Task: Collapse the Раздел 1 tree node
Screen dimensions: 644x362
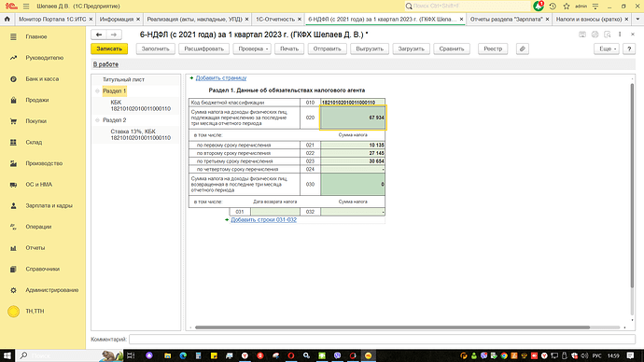Action: [97, 91]
